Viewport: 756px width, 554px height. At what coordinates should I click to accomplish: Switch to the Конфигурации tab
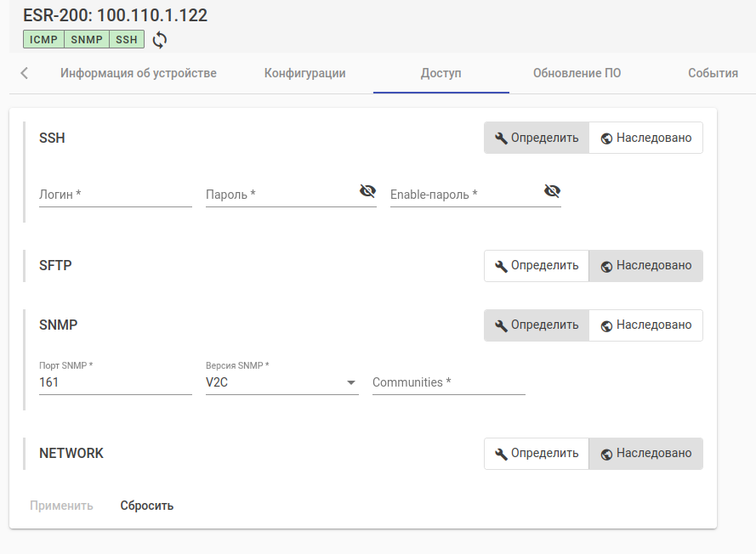[x=305, y=73]
